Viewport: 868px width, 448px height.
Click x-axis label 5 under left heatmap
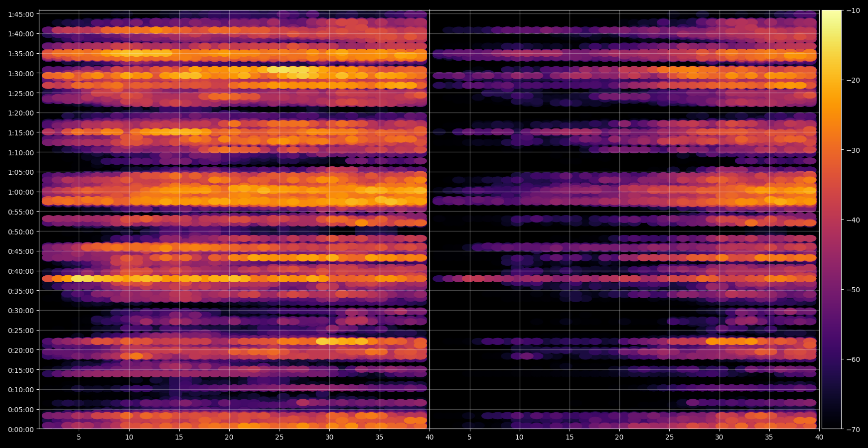click(x=79, y=438)
